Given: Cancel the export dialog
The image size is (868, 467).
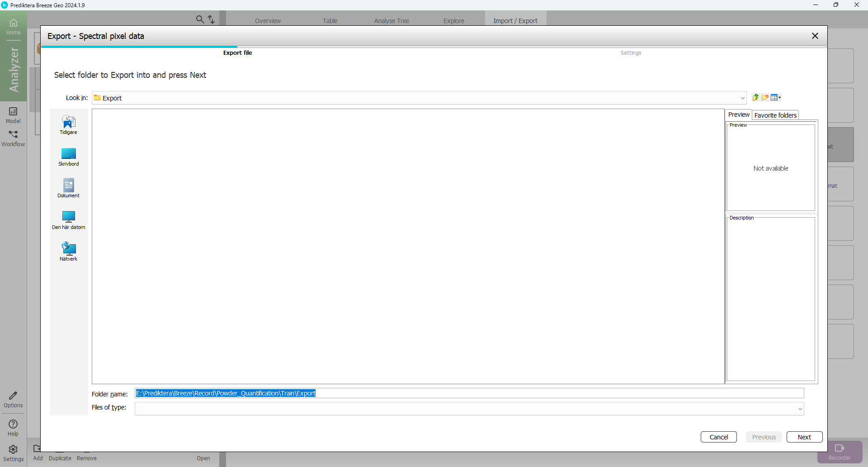Looking at the screenshot, I should pos(718,437).
